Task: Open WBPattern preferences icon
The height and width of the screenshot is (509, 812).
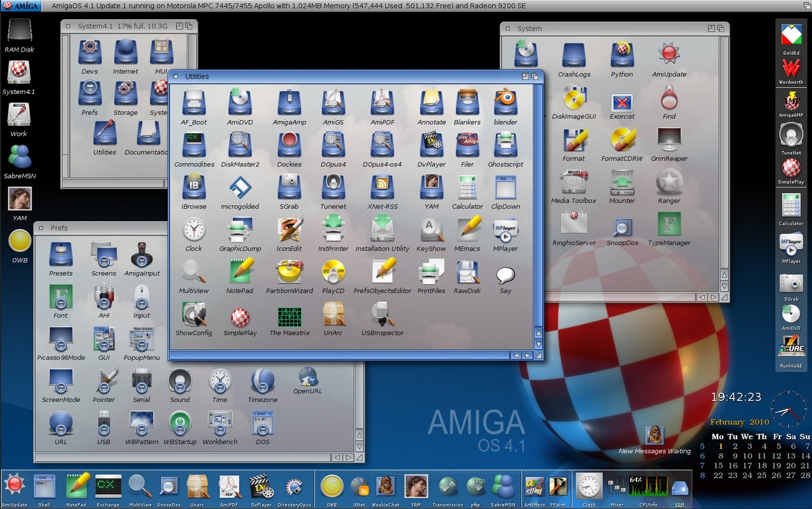Action: tap(141, 423)
